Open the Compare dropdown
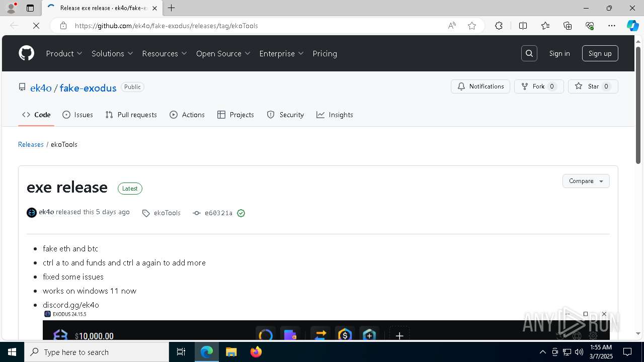Image resolution: width=644 pixels, height=362 pixels. click(x=586, y=181)
